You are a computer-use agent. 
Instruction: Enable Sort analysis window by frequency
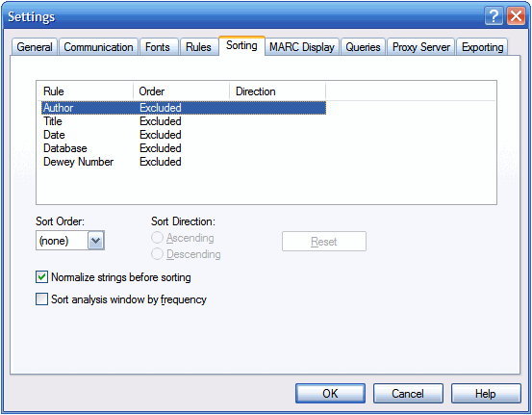click(x=41, y=299)
